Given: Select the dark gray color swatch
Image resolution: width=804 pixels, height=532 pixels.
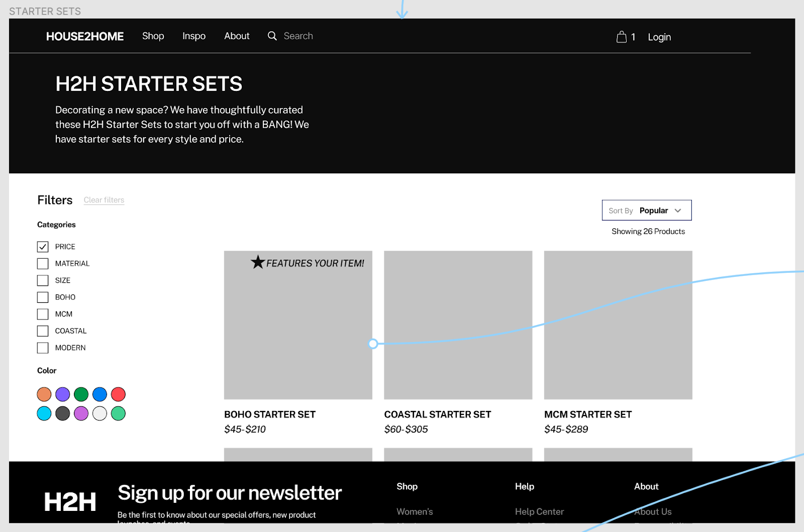Looking at the screenshot, I should click(63, 413).
